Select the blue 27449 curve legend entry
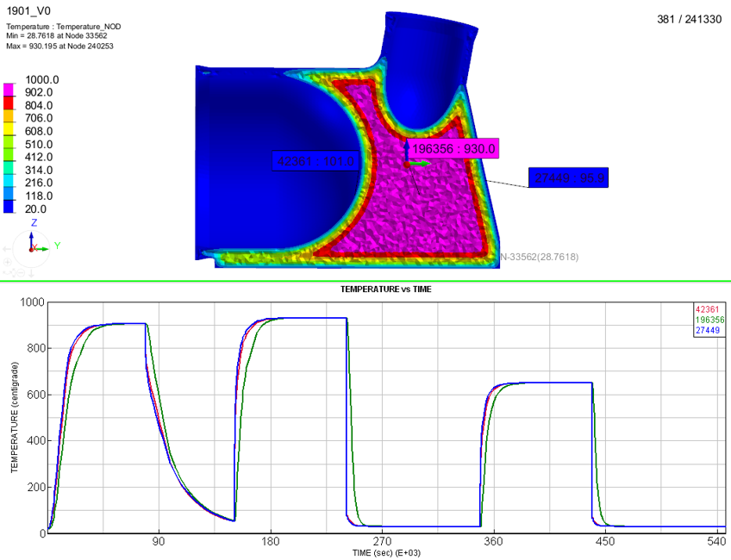The height and width of the screenshot is (560, 731). pyautogui.click(x=707, y=328)
